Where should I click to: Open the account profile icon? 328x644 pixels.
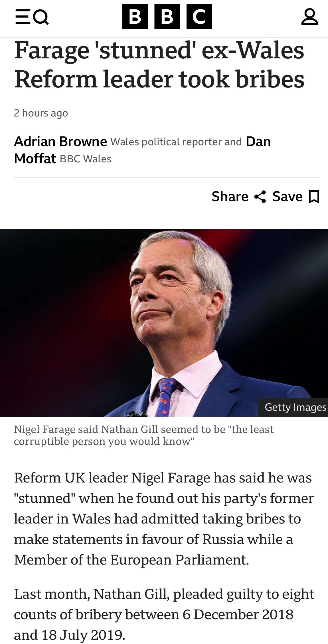(x=309, y=17)
